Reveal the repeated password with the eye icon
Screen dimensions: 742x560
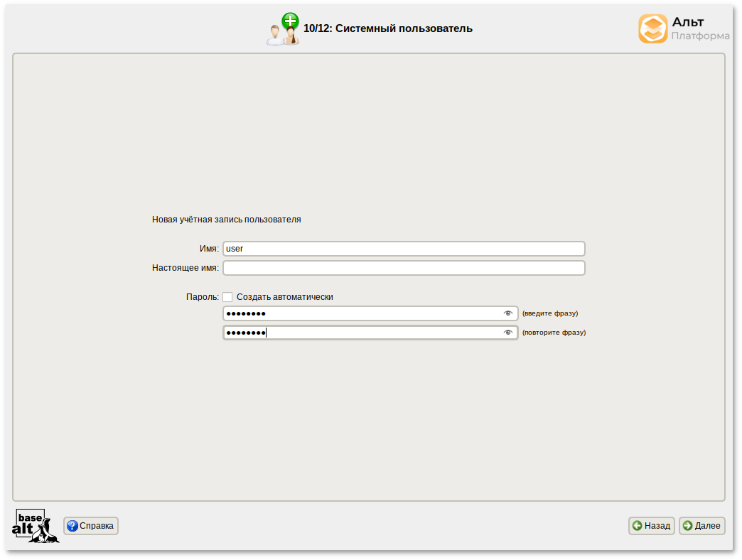507,333
